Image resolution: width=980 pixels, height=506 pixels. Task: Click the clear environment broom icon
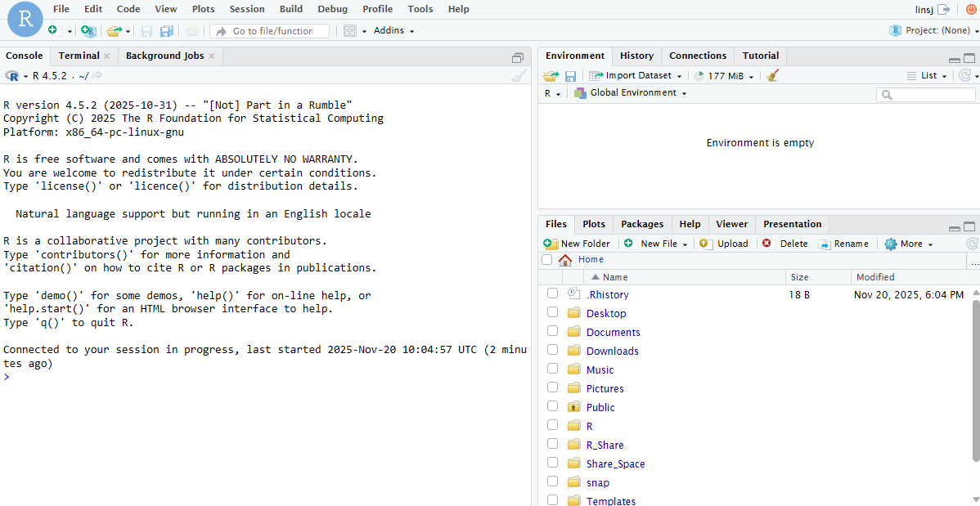click(x=773, y=76)
